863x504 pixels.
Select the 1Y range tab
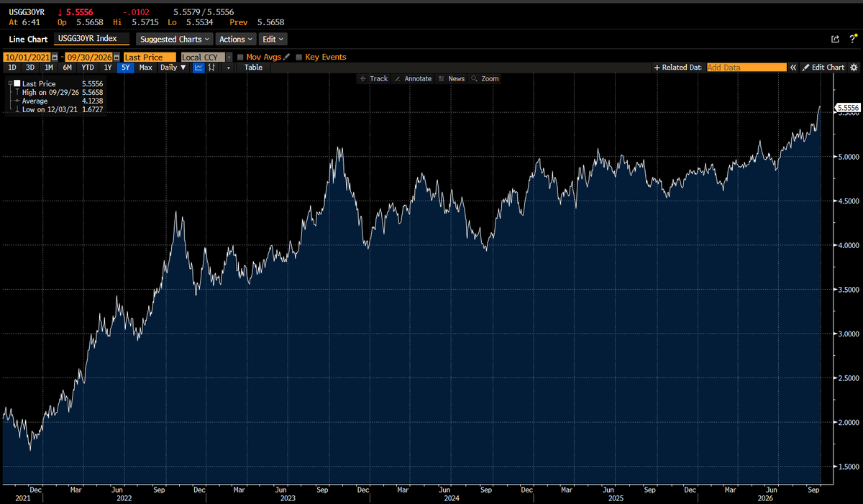[x=108, y=68]
